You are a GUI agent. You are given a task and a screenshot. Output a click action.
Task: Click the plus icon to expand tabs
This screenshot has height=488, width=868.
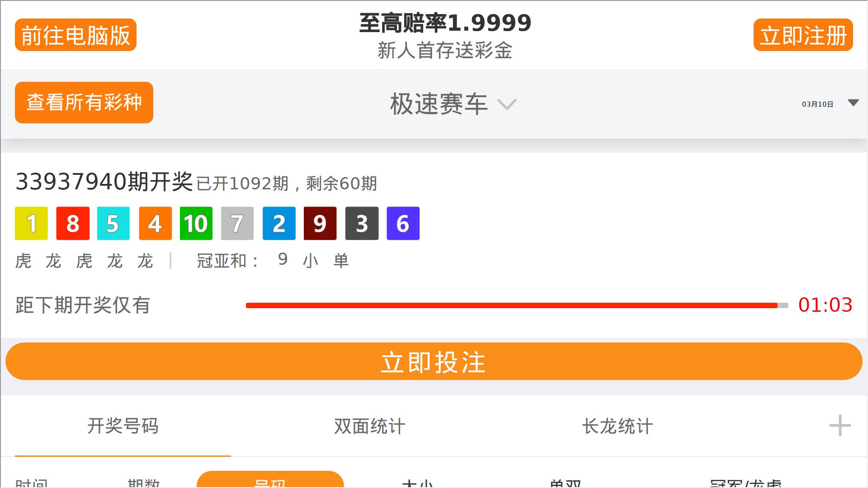click(x=840, y=425)
